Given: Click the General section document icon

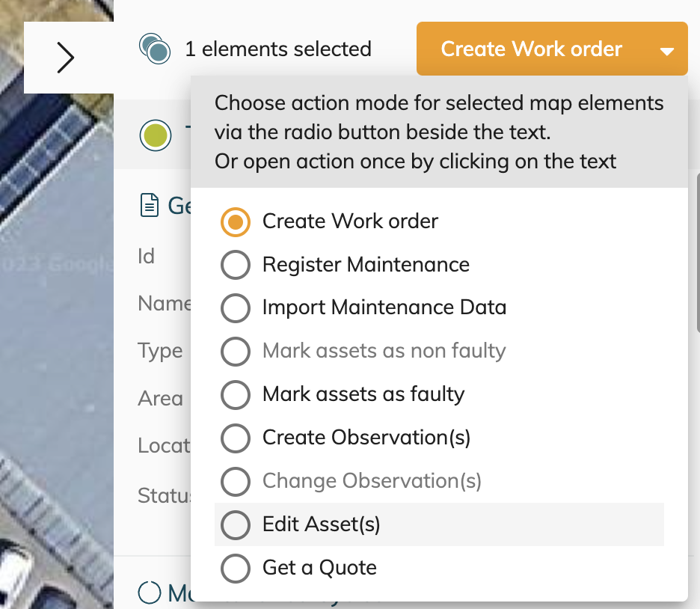Looking at the screenshot, I should [x=150, y=205].
